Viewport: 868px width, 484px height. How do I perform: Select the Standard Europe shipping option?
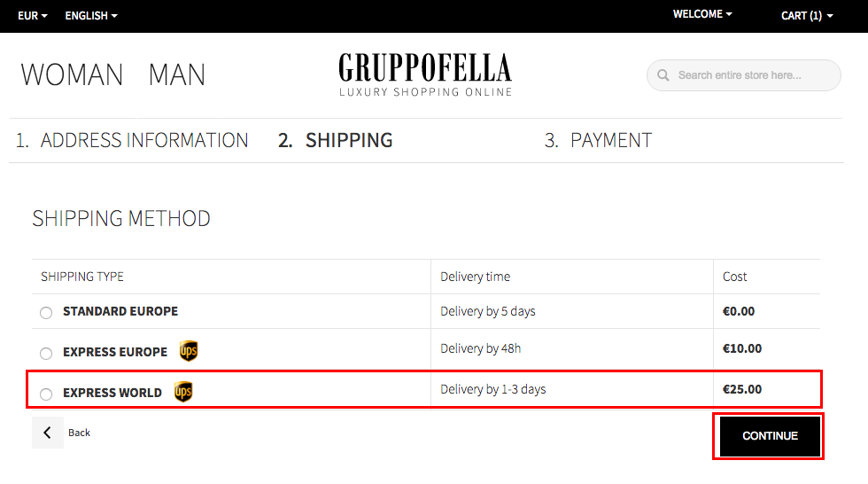46,312
